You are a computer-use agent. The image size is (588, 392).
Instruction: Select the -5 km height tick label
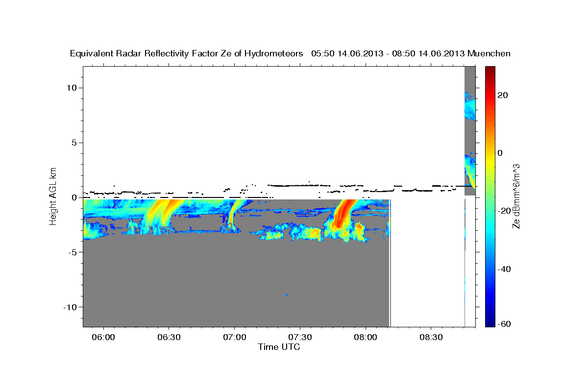(73, 252)
